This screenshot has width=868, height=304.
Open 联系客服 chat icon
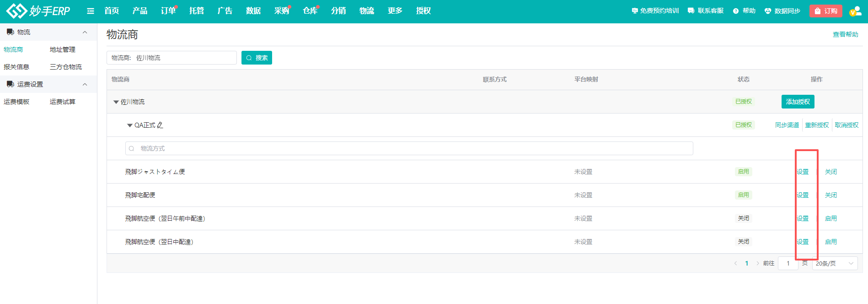(x=691, y=11)
